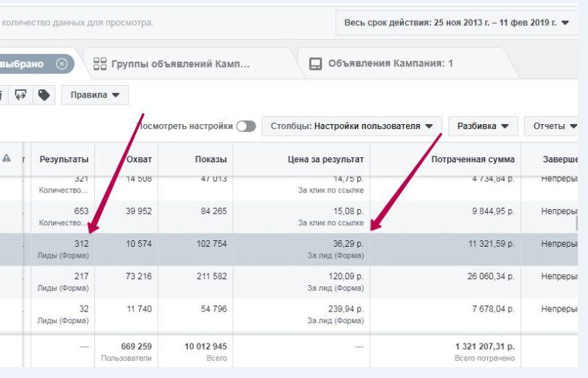Image resolution: width=588 pixels, height=378 pixels.
Task: Click the spent amount 26 060,34 р.
Action: pos(491,276)
